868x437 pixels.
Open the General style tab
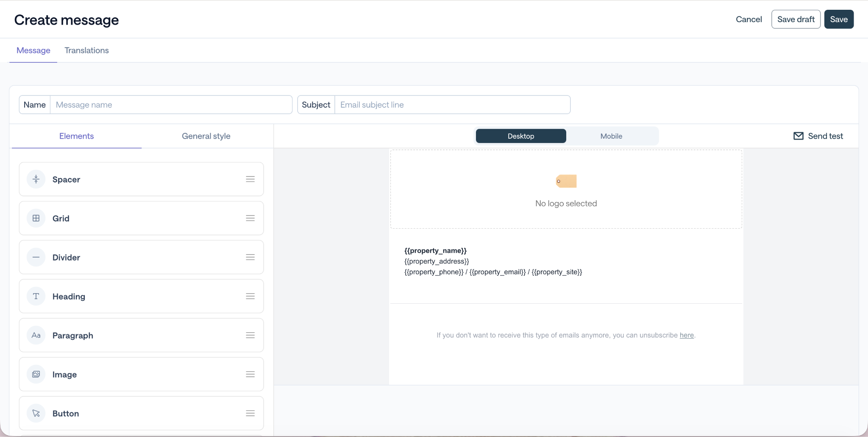tap(206, 136)
